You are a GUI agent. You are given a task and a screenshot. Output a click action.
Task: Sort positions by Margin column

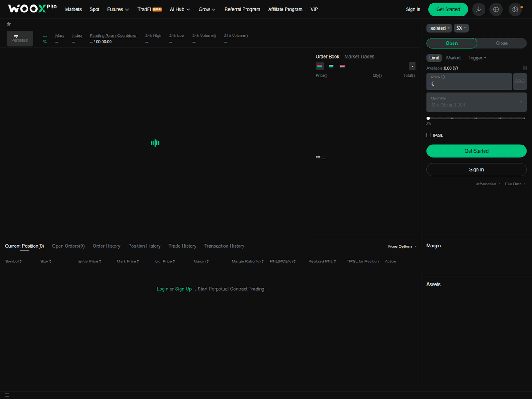point(201,262)
